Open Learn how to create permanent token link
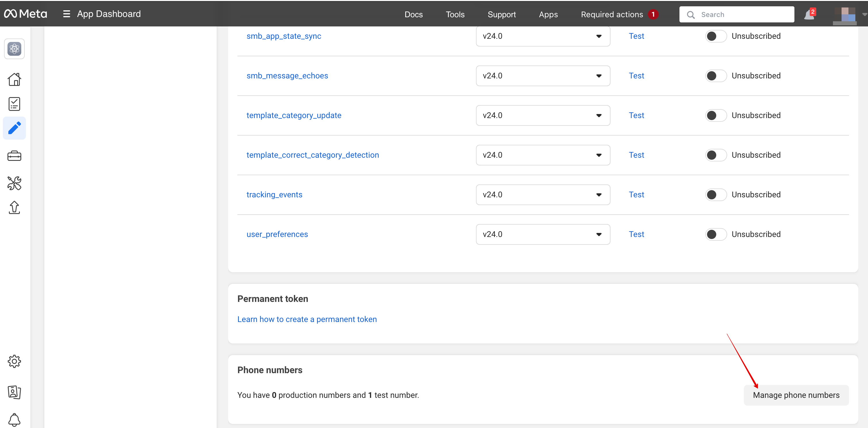 coord(307,319)
